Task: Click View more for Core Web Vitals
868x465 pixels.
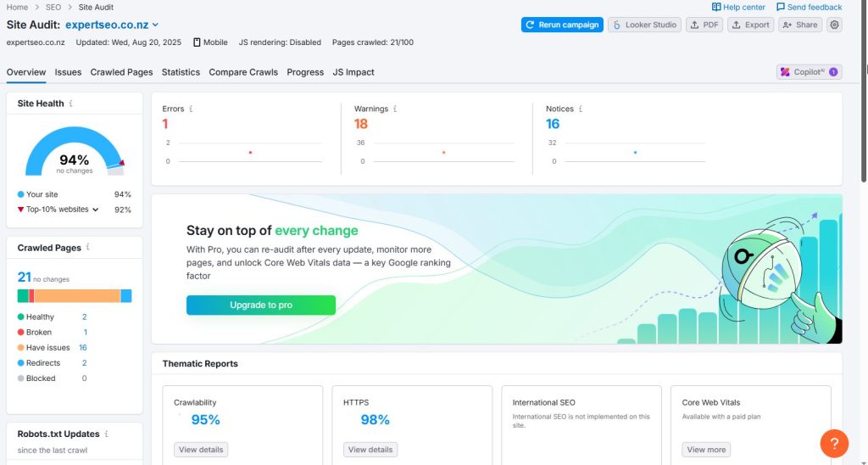Action: point(706,450)
